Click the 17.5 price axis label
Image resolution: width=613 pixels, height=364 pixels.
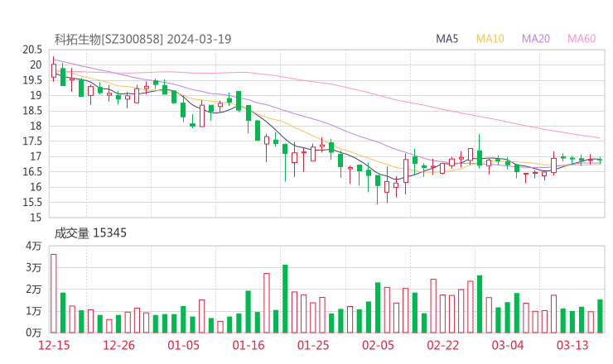[32, 141]
